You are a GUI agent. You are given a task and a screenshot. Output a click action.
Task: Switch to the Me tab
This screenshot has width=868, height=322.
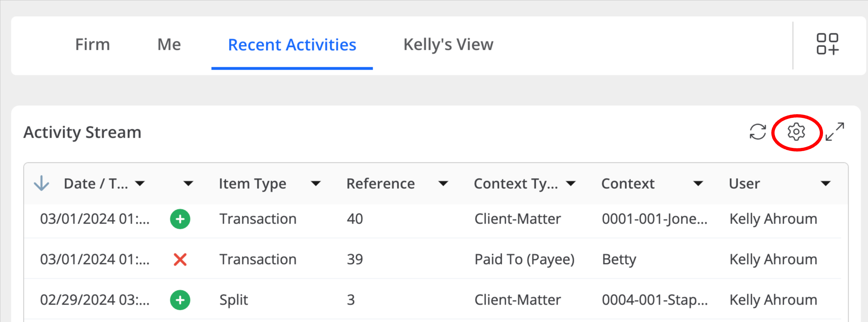(x=169, y=45)
